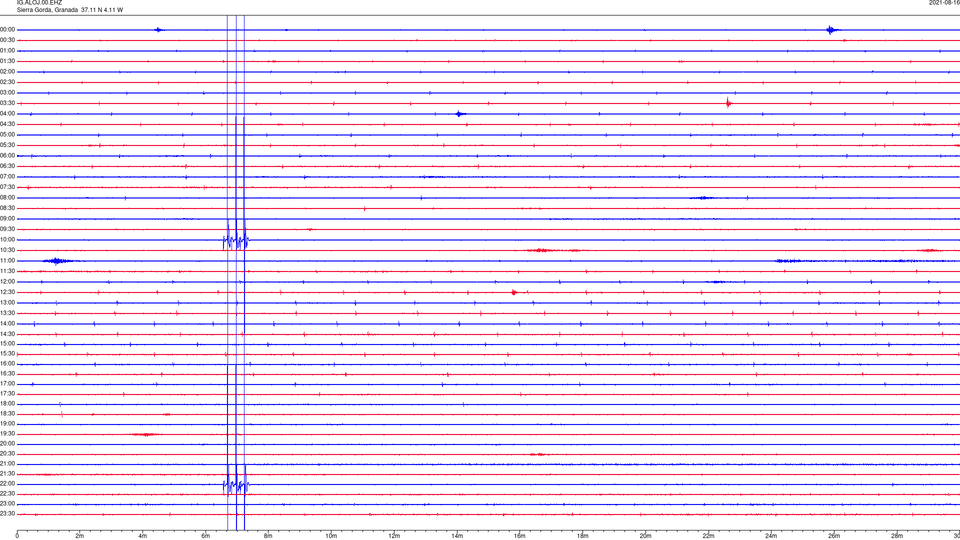Click the station text "Sierra Gorda, Granada 37.11 N 4.11 W"
This screenshot has height=540, width=960.
pos(69,10)
